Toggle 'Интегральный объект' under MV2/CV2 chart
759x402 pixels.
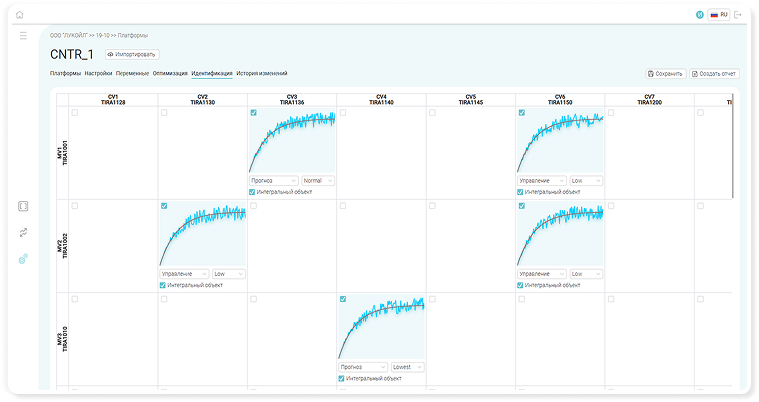pos(163,284)
